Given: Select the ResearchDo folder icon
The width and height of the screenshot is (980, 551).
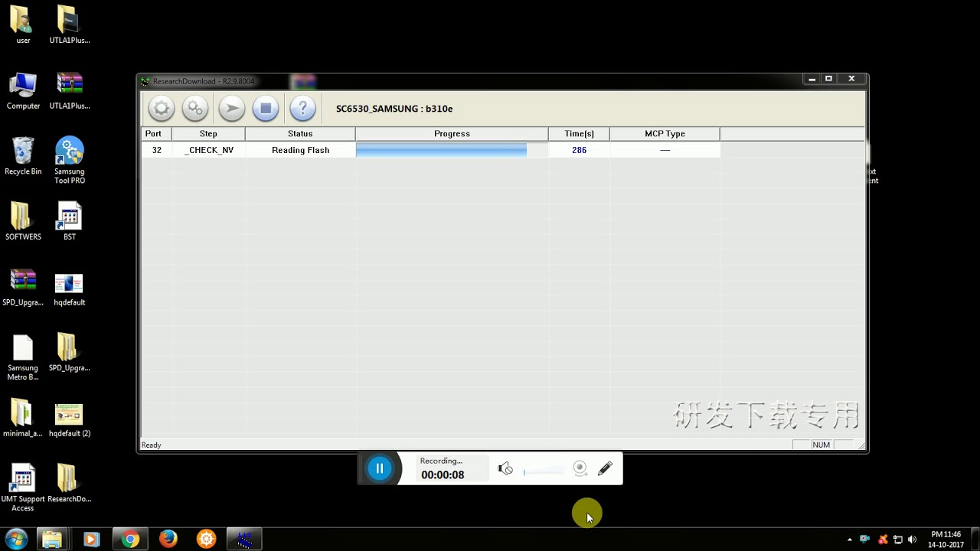Looking at the screenshot, I should [70, 483].
